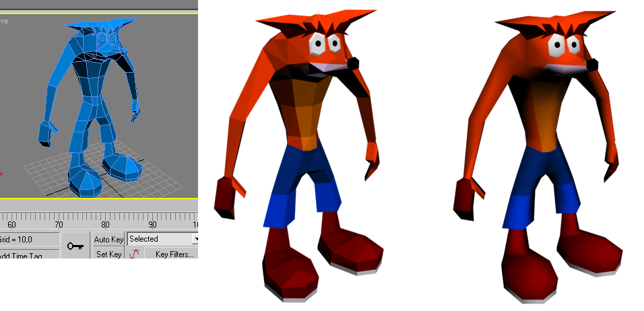Image resolution: width=644 pixels, height=311 pixels.
Task: Toggle Set Key animation mode
Action: pos(108,254)
